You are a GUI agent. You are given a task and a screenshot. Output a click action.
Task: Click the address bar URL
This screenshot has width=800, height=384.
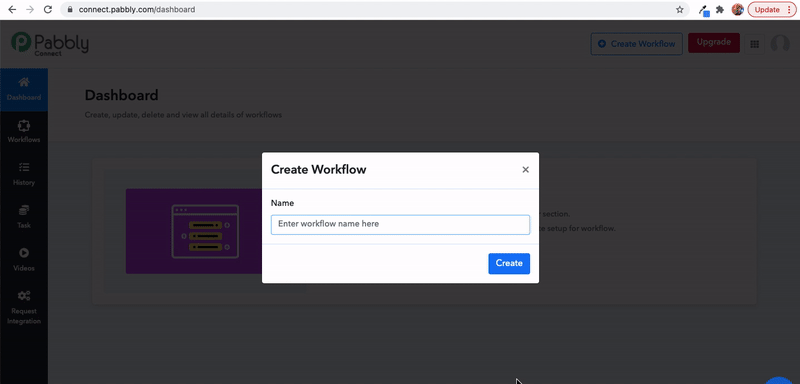[x=137, y=10]
